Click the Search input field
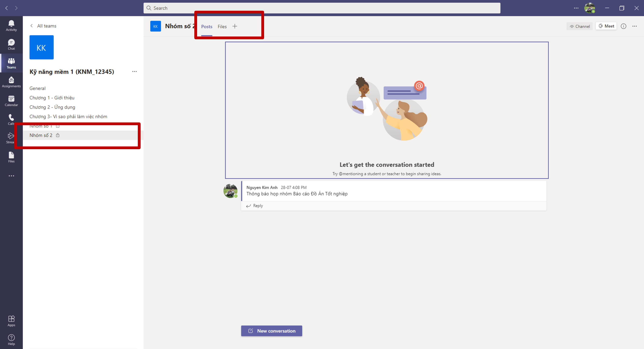 pos(322,8)
